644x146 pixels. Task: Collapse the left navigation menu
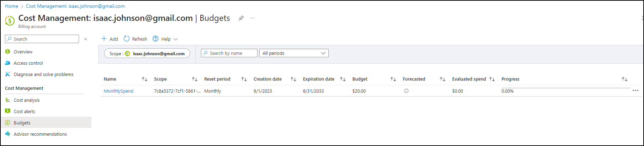coord(86,39)
